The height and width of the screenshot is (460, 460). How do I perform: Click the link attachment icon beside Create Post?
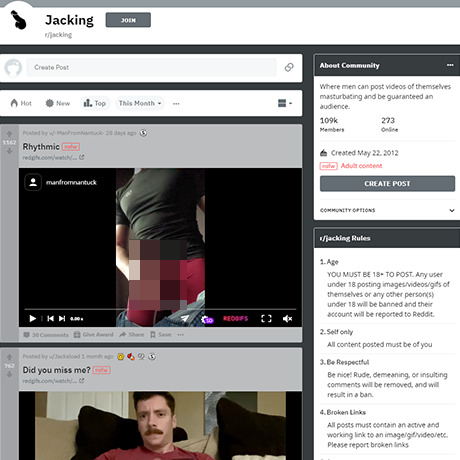(x=289, y=67)
